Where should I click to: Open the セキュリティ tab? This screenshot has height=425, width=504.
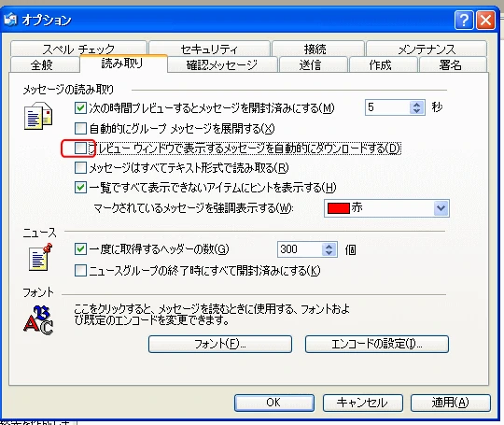tap(209, 49)
